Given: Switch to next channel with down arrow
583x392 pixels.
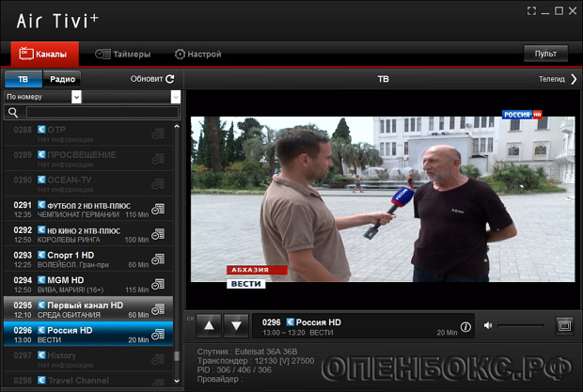Looking at the screenshot, I should click(x=236, y=326).
